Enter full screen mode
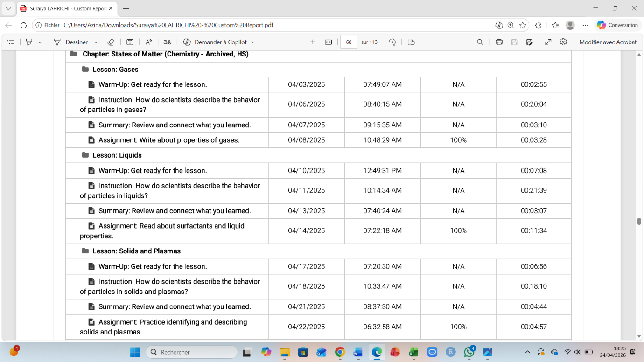 point(548,42)
